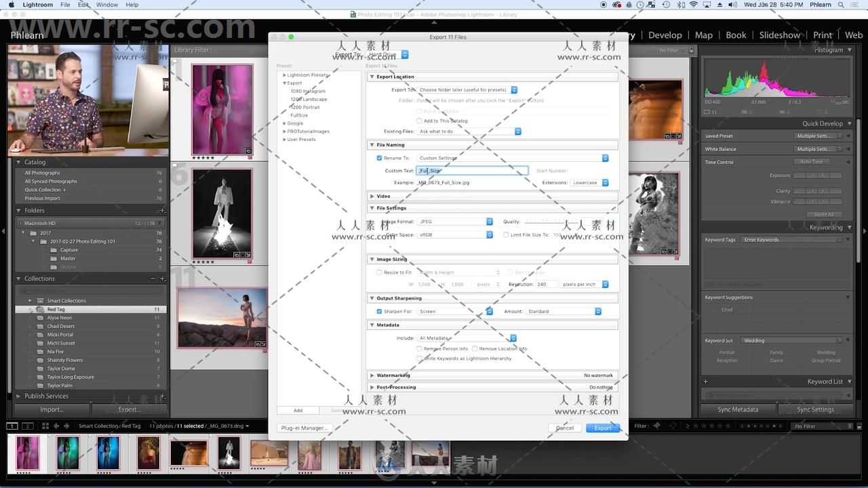Image resolution: width=868 pixels, height=488 pixels.
Task: Click Import button in Library panel
Action: click(x=52, y=409)
